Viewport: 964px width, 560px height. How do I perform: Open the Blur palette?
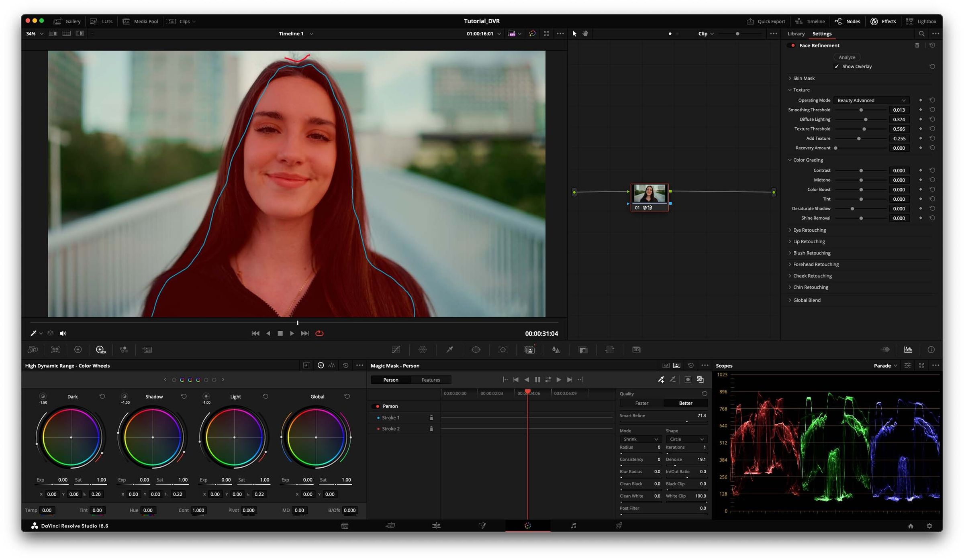(x=556, y=350)
